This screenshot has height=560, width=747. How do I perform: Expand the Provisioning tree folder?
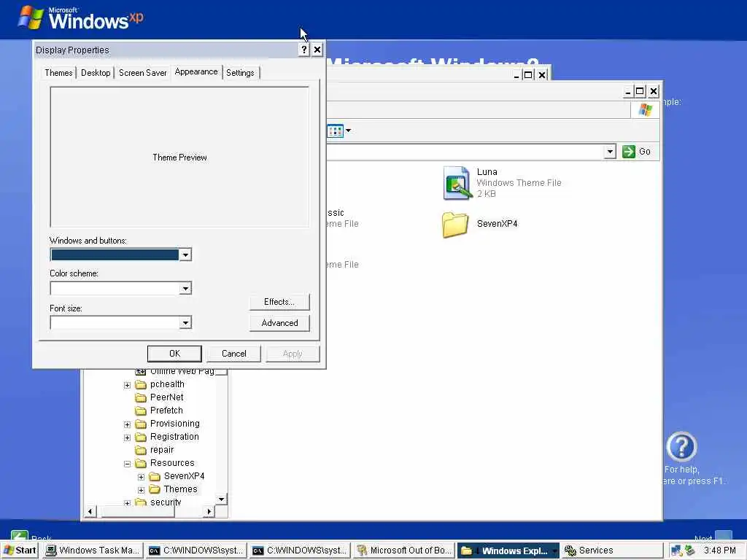click(127, 424)
